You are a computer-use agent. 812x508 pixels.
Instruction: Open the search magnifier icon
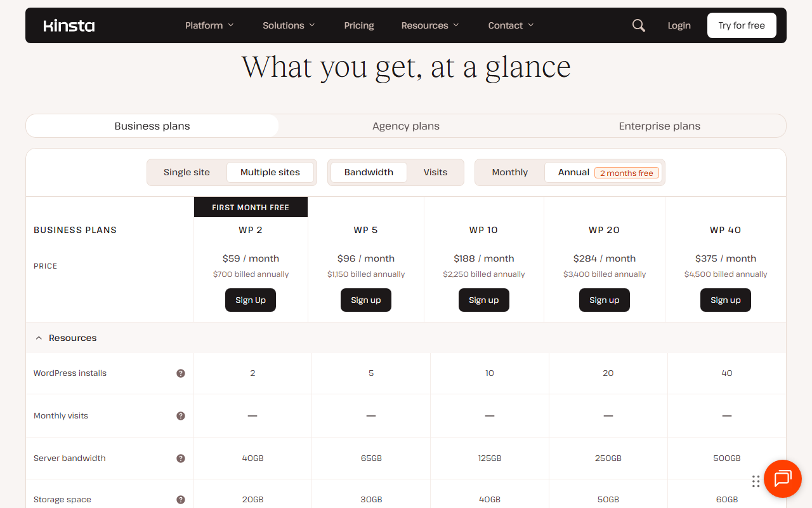point(639,25)
